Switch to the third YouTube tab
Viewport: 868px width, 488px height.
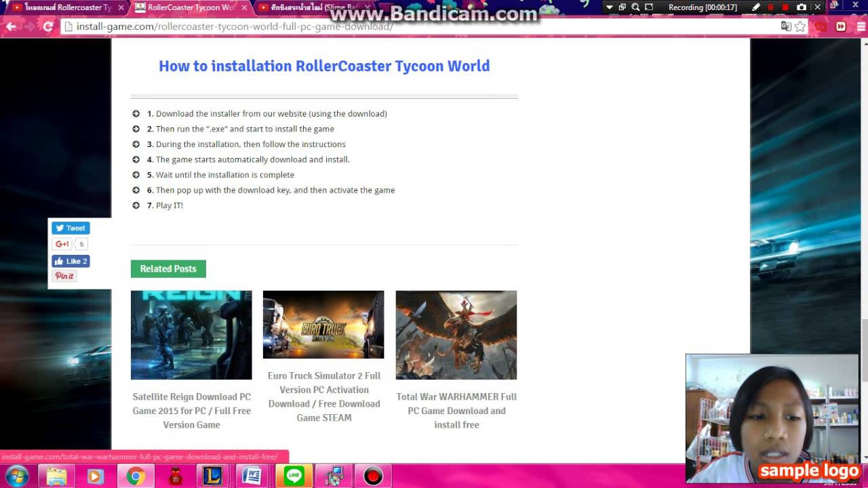[x=314, y=7]
